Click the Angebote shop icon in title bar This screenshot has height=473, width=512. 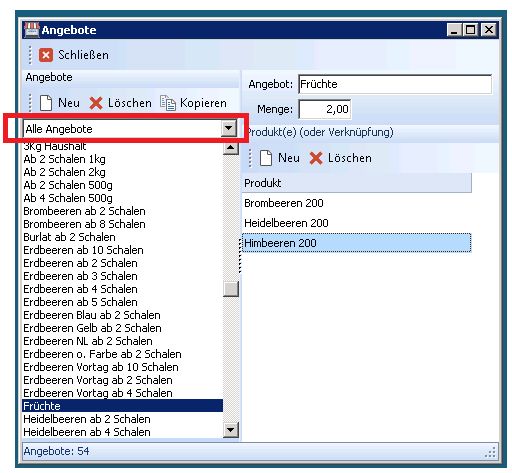click(x=32, y=30)
